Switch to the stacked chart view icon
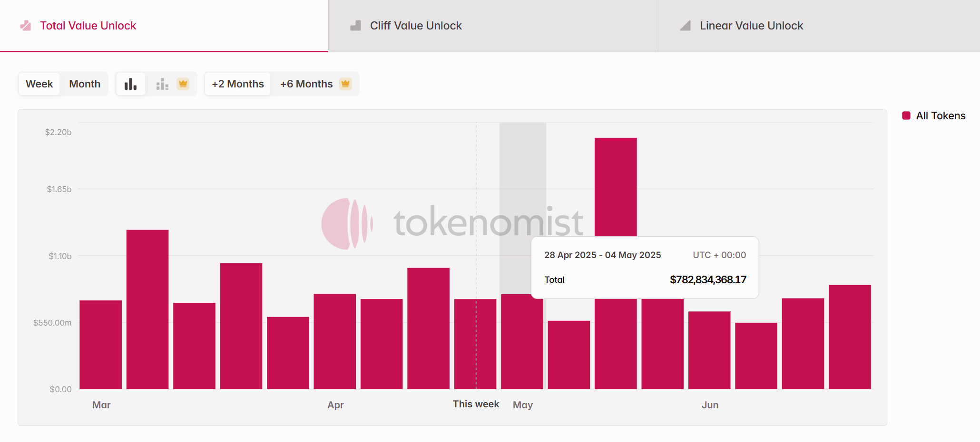 (x=162, y=84)
